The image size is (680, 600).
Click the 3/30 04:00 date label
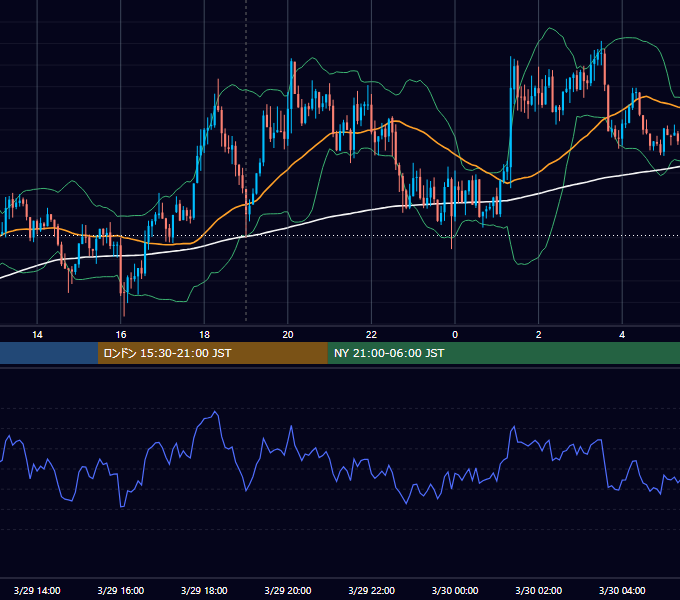click(622, 590)
